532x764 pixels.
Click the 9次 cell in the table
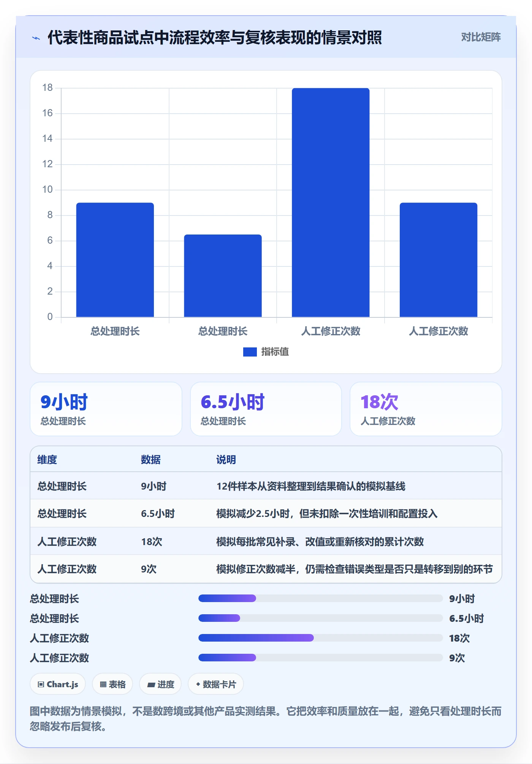click(x=149, y=569)
